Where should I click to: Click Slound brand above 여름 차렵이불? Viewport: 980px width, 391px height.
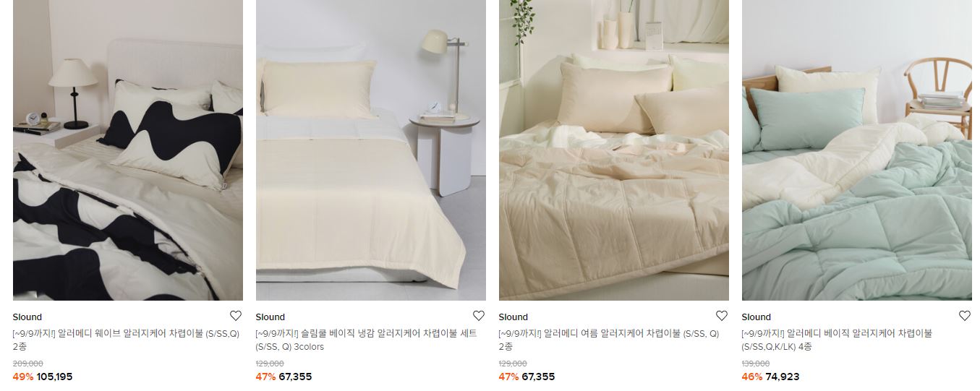[514, 317]
